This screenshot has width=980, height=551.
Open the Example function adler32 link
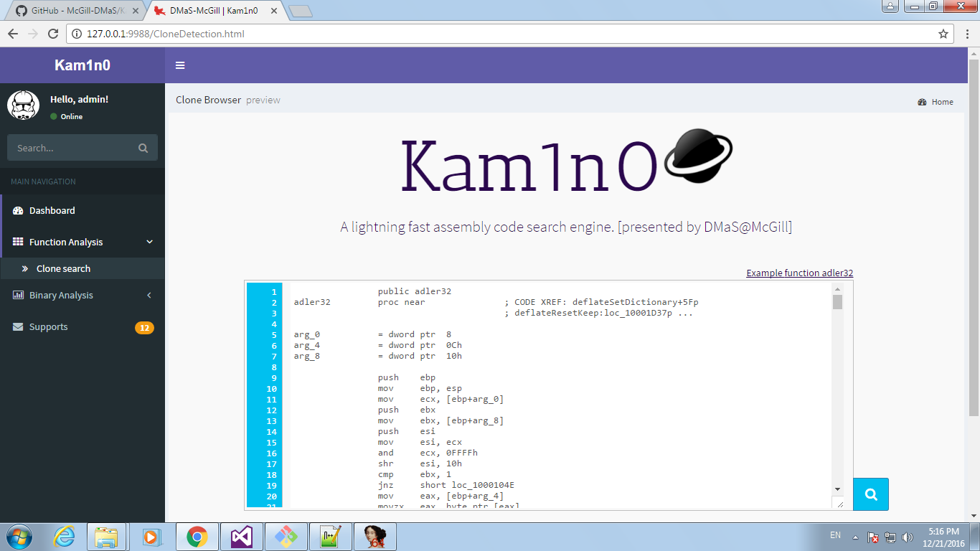pos(800,273)
